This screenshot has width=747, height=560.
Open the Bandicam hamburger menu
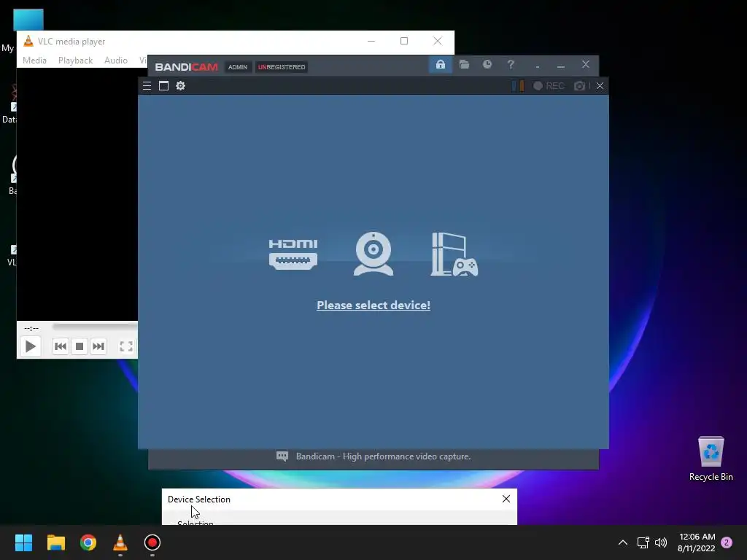(x=147, y=86)
